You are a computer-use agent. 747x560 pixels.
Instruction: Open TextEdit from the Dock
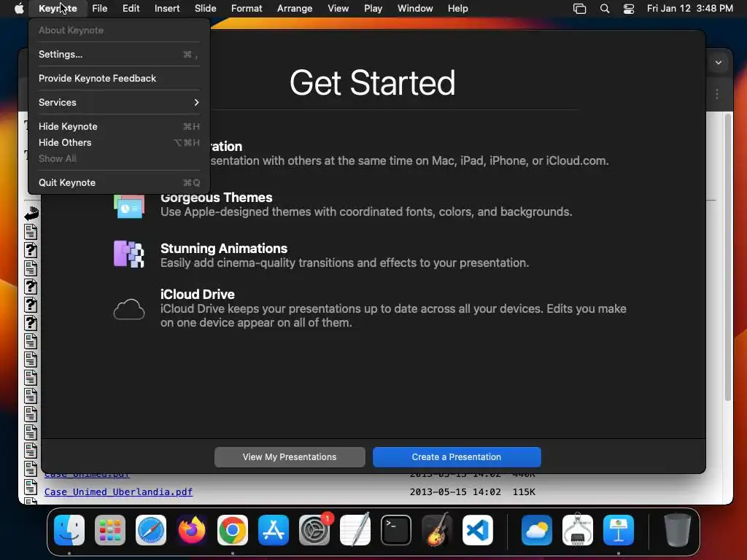tap(355, 530)
